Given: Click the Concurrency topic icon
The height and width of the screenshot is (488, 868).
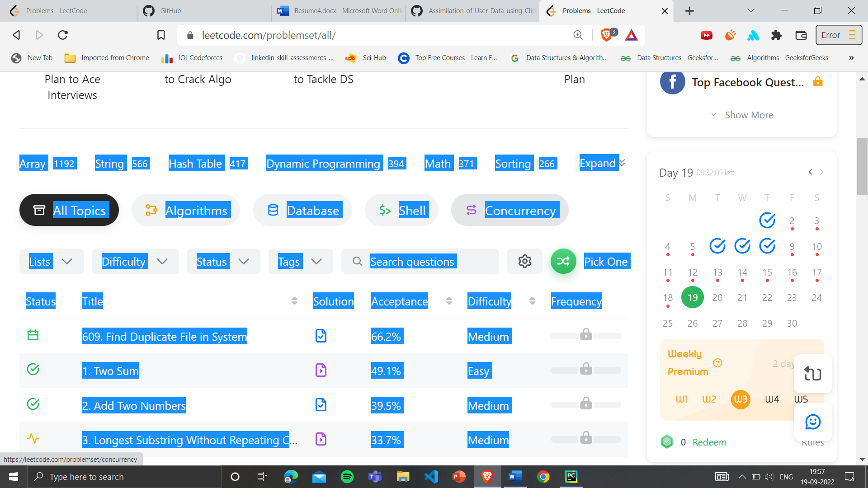Looking at the screenshot, I should (472, 210).
